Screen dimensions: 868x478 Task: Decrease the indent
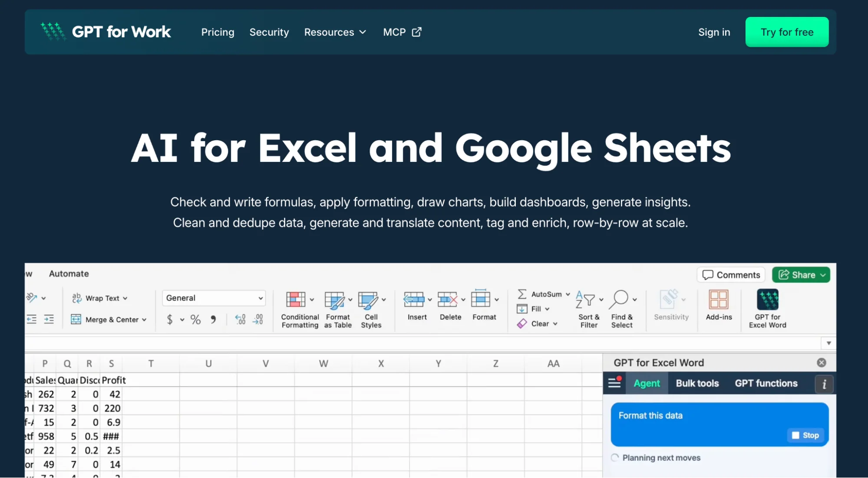(x=32, y=320)
